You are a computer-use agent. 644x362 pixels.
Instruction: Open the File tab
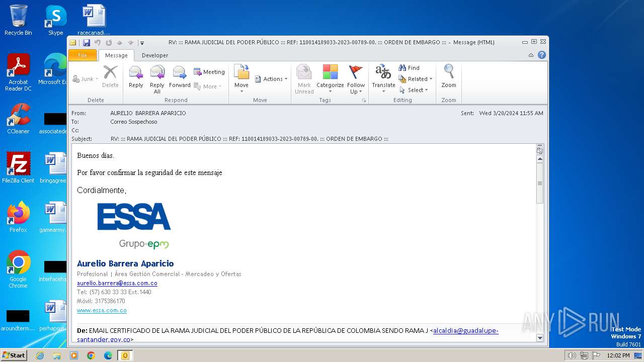click(82, 55)
